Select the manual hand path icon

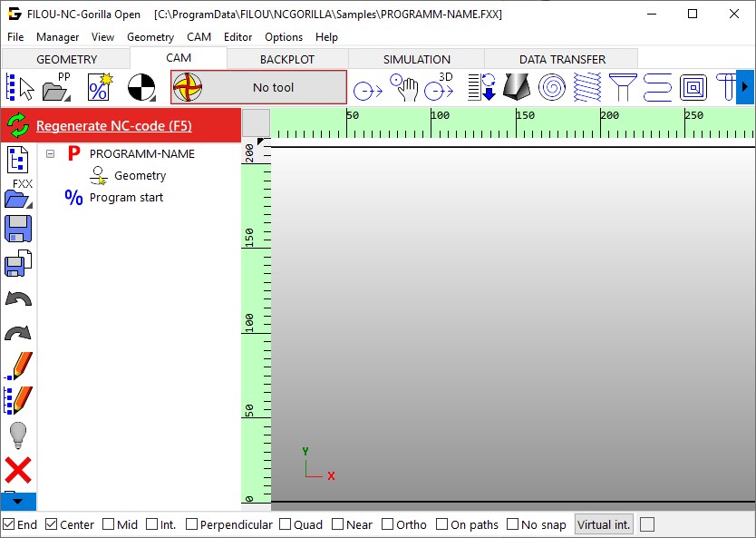[x=404, y=87]
